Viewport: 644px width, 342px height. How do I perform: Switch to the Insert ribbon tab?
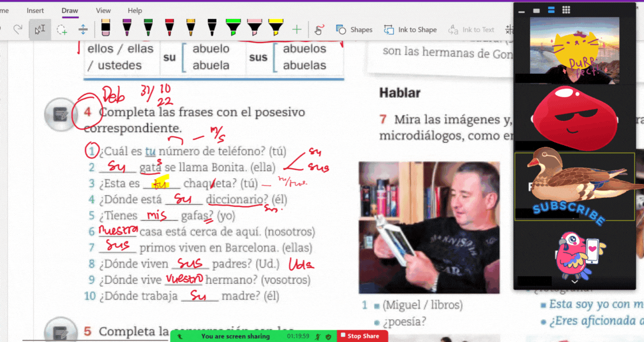coord(35,11)
